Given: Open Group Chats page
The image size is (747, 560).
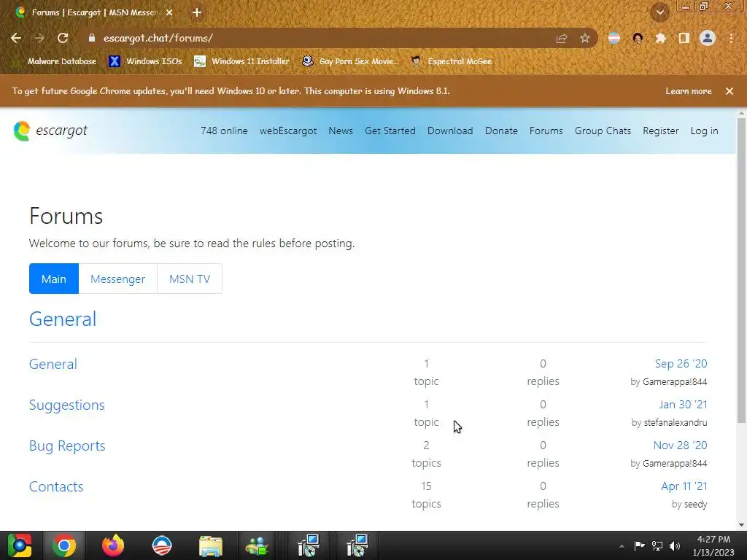Looking at the screenshot, I should pos(603,131).
